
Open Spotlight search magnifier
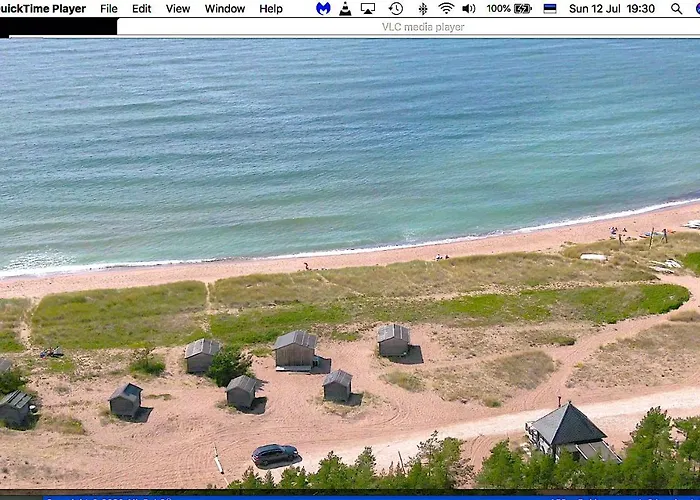pos(677,9)
